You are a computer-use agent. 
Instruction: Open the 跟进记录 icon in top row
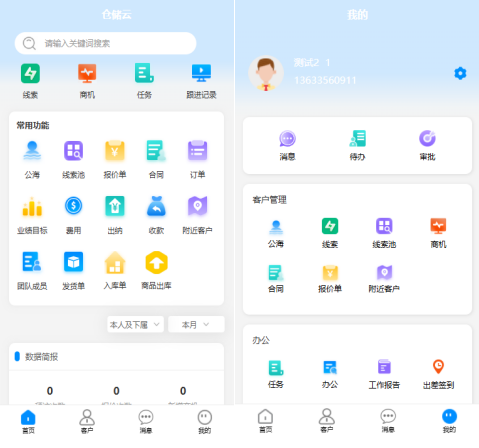point(201,73)
